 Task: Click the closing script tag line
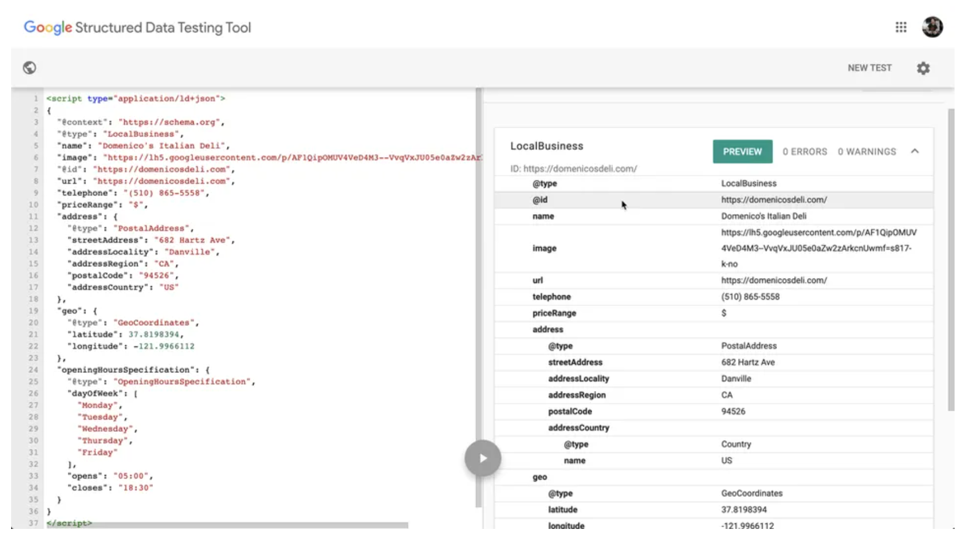(x=69, y=523)
